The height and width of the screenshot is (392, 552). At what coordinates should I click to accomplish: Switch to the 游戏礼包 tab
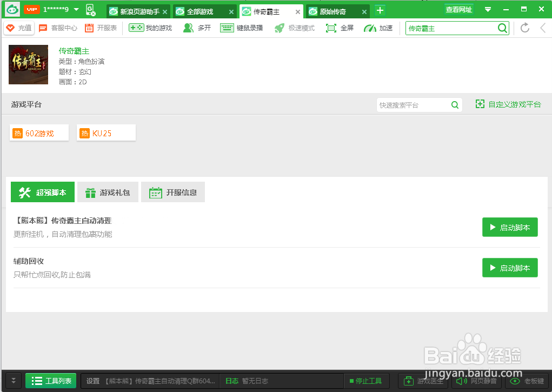click(x=108, y=192)
